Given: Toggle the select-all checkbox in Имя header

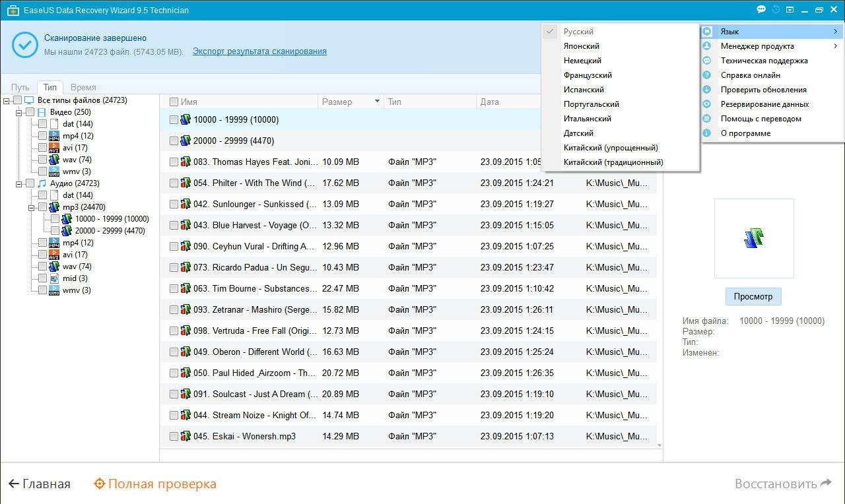Looking at the screenshot, I should click(174, 102).
